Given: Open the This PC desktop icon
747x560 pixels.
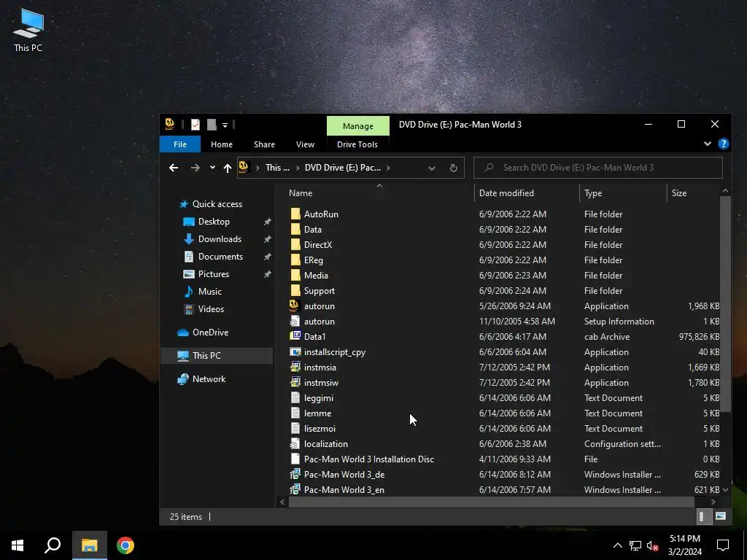Looking at the screenshot, I should point(28,29).
